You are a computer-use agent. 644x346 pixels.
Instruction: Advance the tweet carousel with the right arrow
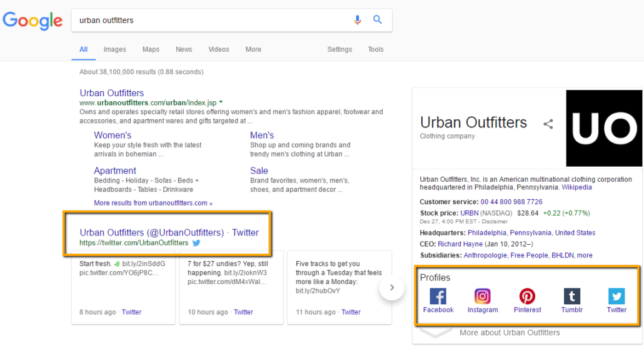[x=392, y=288]
